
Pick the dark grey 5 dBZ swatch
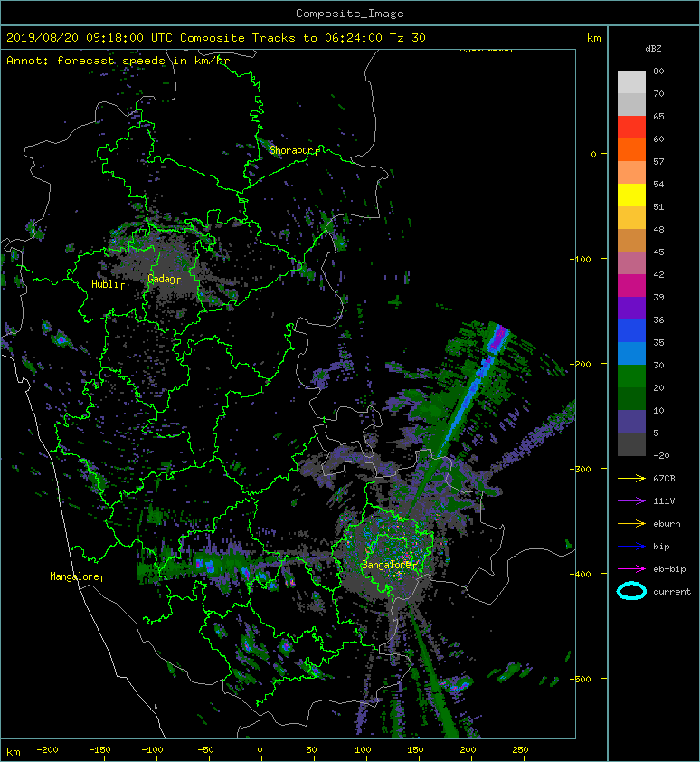coord(631,443)
